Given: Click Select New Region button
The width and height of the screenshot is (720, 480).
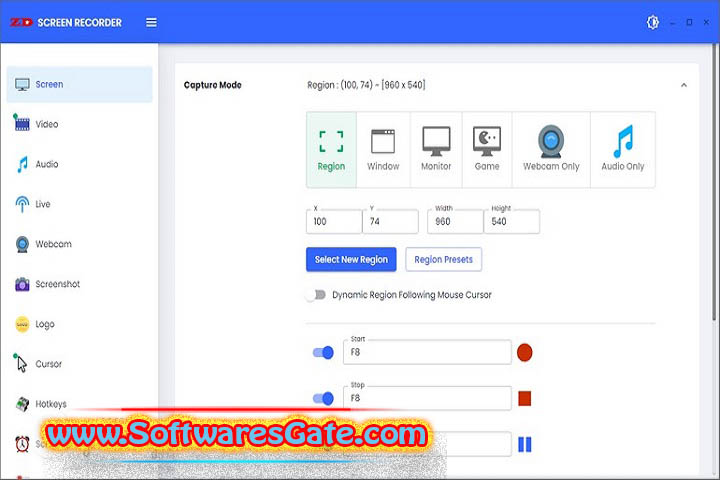Looking at the screenshot, I should [351, 260].
